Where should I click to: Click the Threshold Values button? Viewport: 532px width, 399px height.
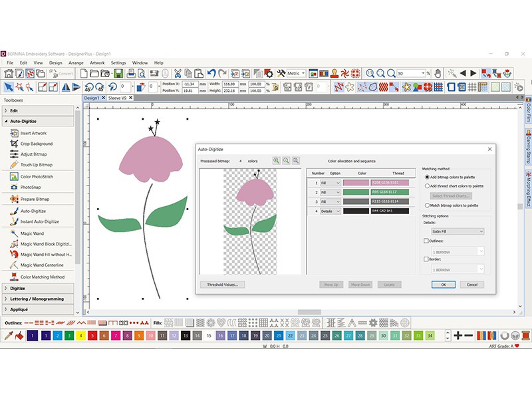tap(223, 285)
